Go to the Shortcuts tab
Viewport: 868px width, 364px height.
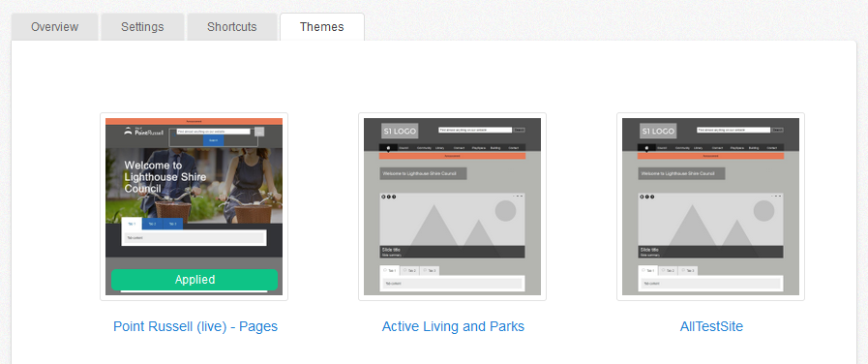232,27
